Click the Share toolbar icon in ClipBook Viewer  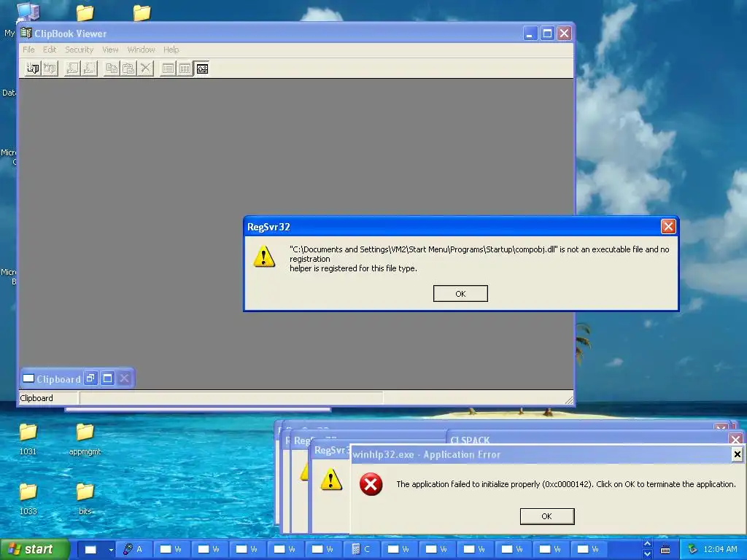(x=72, y=69)
